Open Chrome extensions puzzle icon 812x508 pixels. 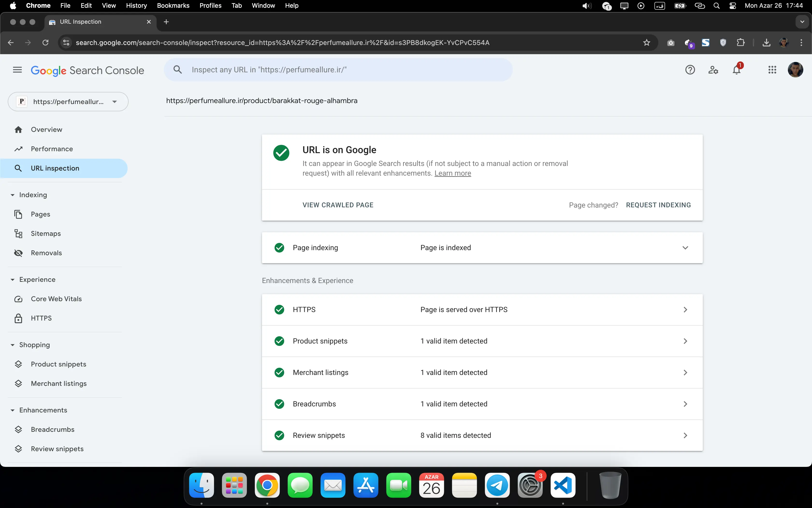pyautogui.click(x=740, y=43)
